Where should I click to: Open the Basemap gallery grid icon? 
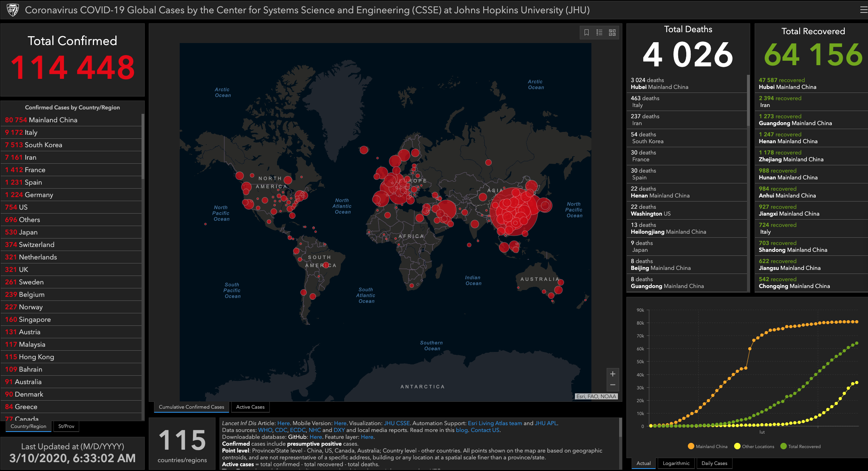(x=612, y=33)
